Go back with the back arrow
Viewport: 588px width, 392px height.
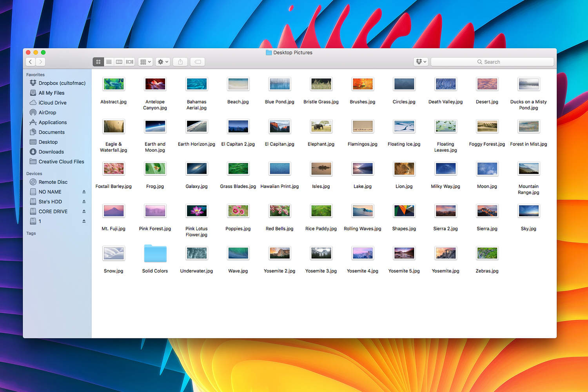tap(31, 62)
